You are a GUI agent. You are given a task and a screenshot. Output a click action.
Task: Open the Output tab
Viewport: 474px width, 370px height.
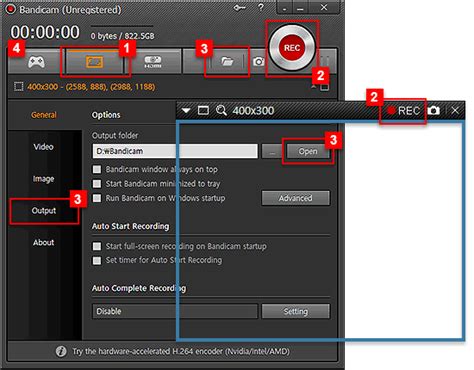coord(44,211)
